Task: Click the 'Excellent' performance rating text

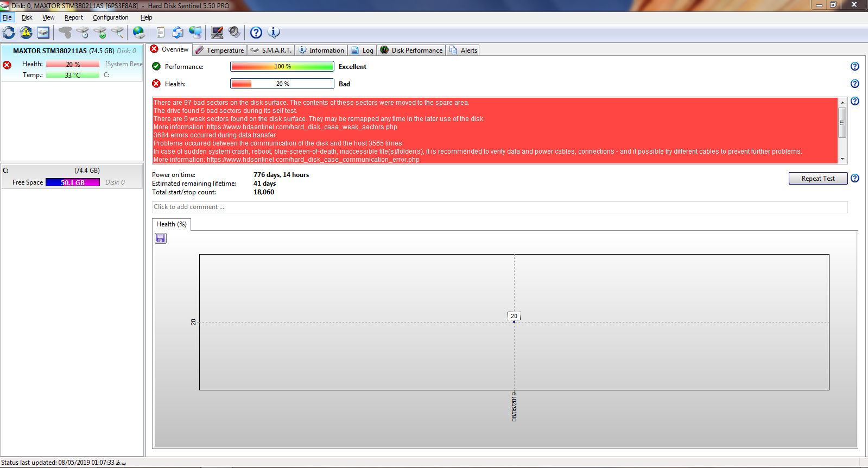Action: pyautogui.click(x=352, y=67)
